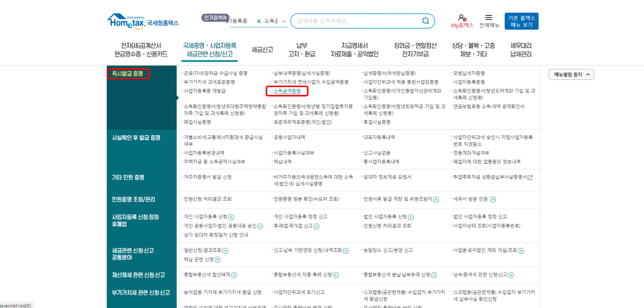Screen dimensions: 644x308
Task: Select 사업자등록 신청·정정·휴폐업 category
Action: tap(136, 220)
